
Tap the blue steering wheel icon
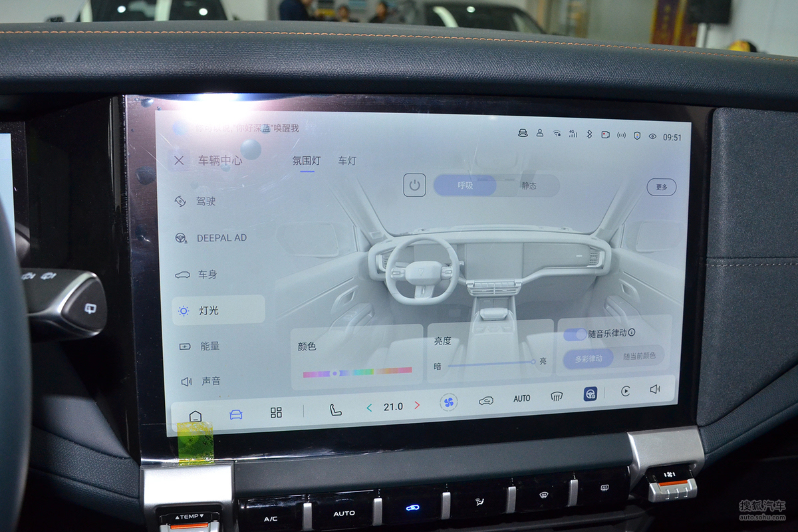590,394
